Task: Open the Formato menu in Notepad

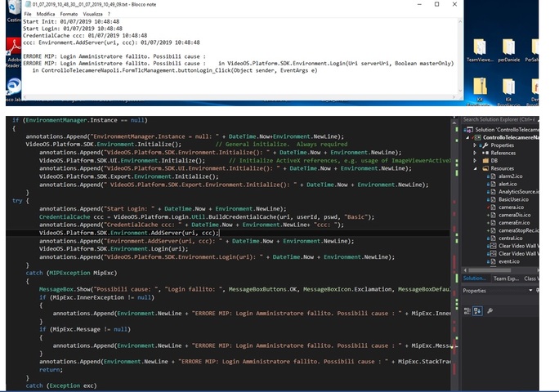Action: [x=69, y=14]
